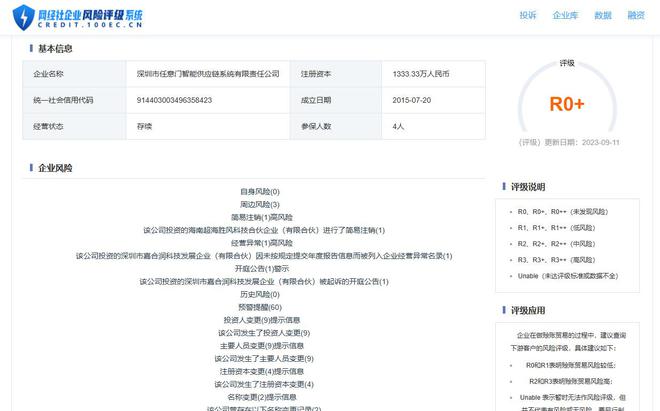Select company name 深圳市任意门智能供应链系统有限责任公司
Image resolution: width=660 pixels, height=411 pixels.
(208, 74)
